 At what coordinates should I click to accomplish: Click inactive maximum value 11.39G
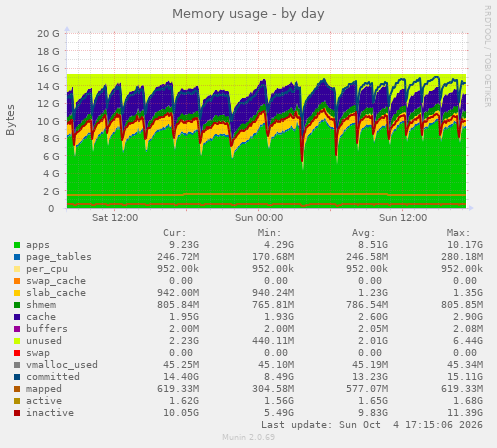(x=465, y=413)
